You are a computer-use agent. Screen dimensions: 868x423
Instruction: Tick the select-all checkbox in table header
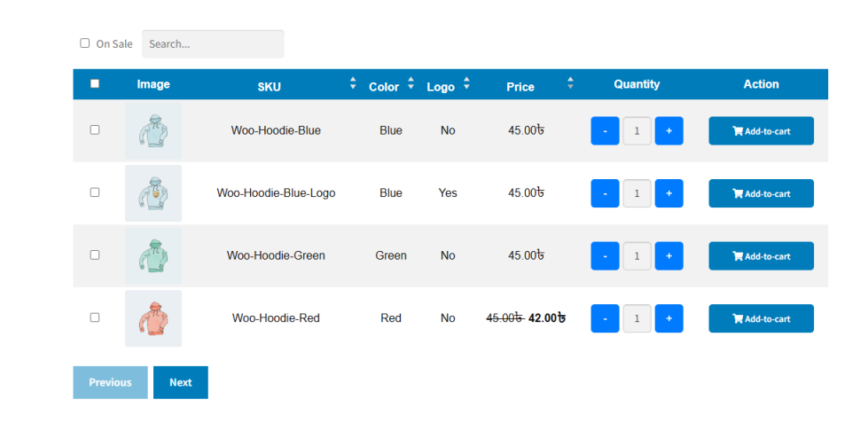(x=95, y=83)
